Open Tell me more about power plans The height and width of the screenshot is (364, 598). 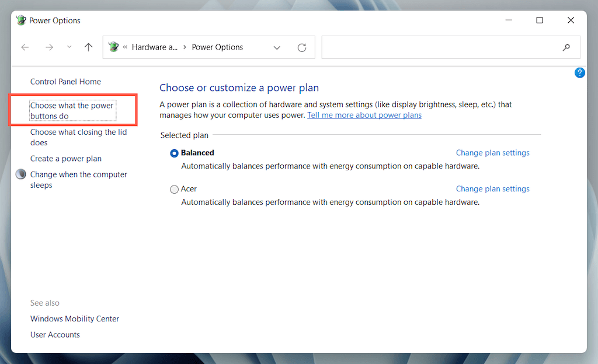coord(364,115)
